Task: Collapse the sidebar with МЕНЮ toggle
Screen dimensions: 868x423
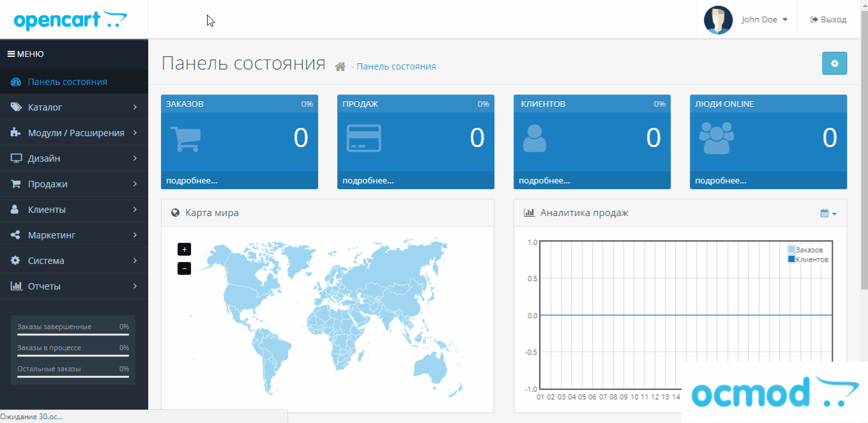Action: [26, 54]
